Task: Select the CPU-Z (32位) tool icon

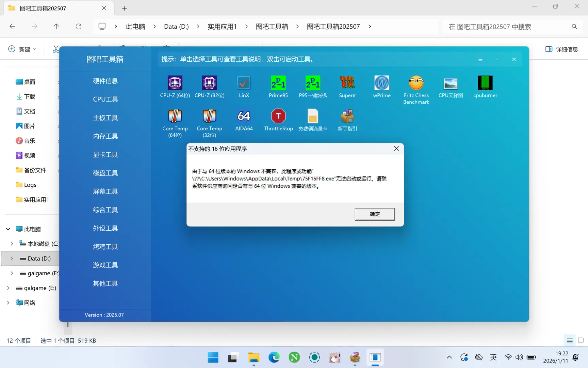Action: point(209,83)
